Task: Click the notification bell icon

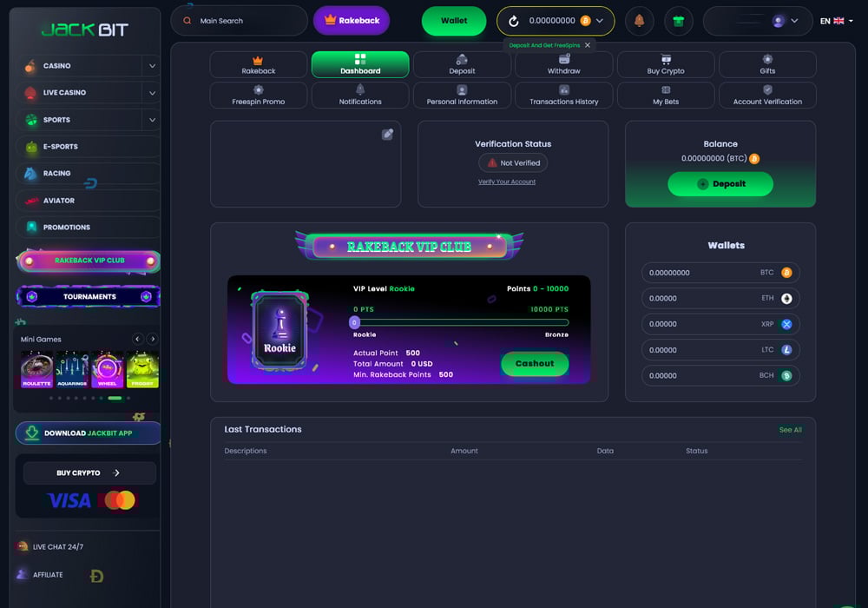Action: click(x=640, y=21)
